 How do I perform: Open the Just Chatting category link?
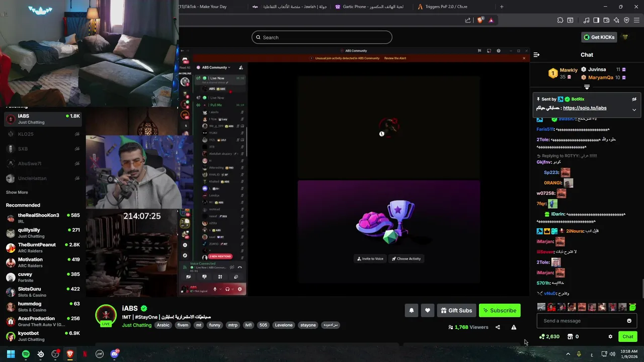coord(136,325)
